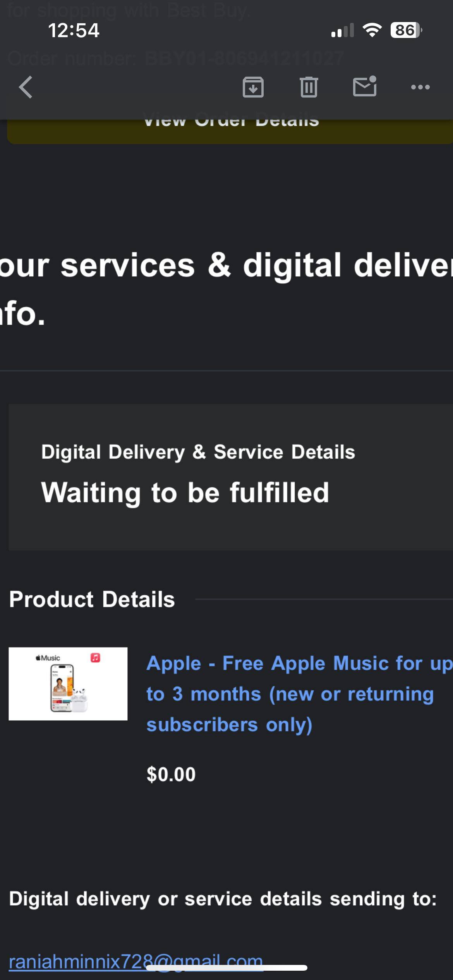
Task: Select the Digital Delivery & Service Details header
Action: (x=198, y=451)
